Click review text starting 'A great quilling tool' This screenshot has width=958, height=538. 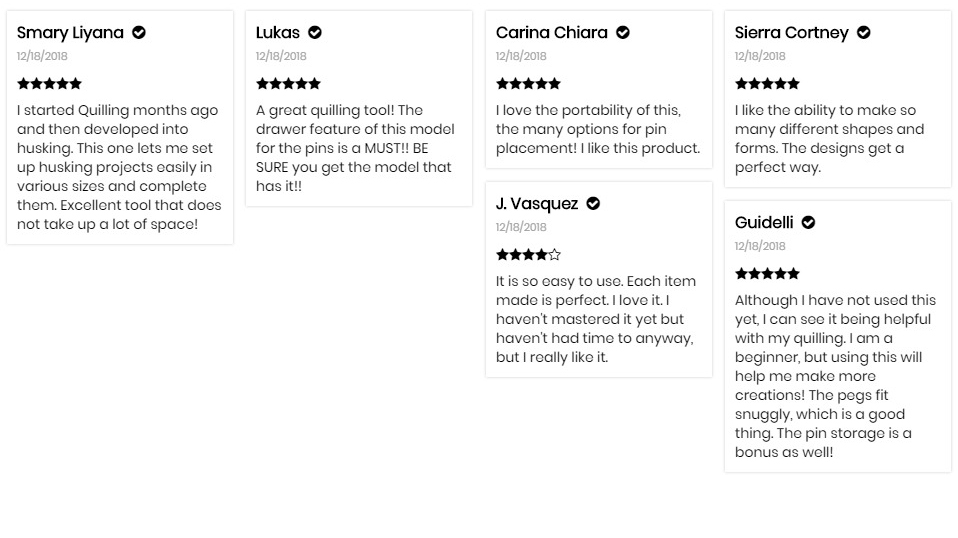point(355,148)
